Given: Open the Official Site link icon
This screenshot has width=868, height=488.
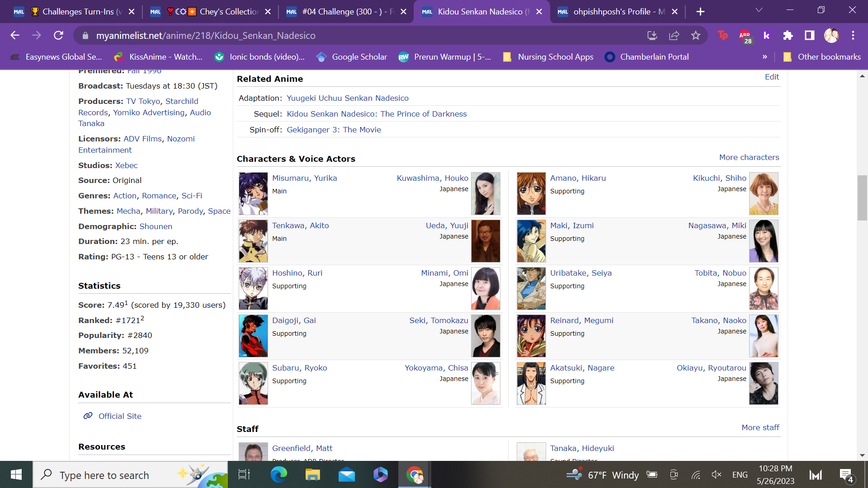Looking at the screenshot, I should [88, 416].
